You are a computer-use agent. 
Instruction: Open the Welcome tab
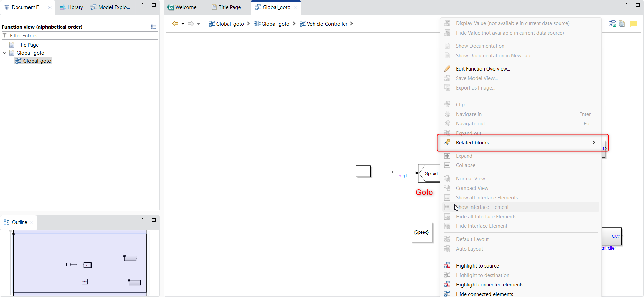pos(182,7)
